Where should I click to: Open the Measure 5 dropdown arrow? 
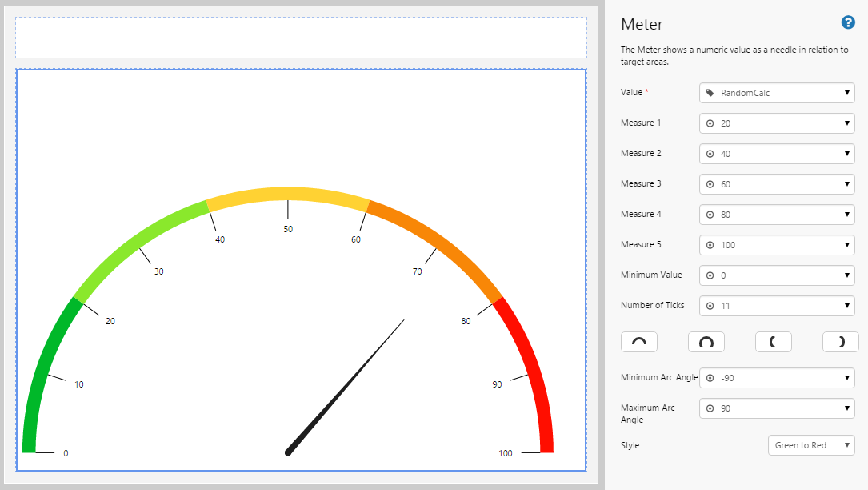[x=847, y=245]
